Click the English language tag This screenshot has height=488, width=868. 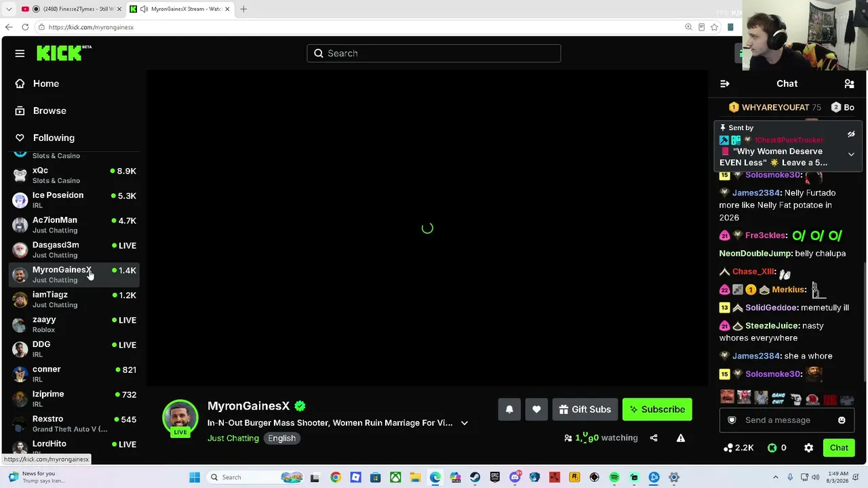click(x=281, y=438)
